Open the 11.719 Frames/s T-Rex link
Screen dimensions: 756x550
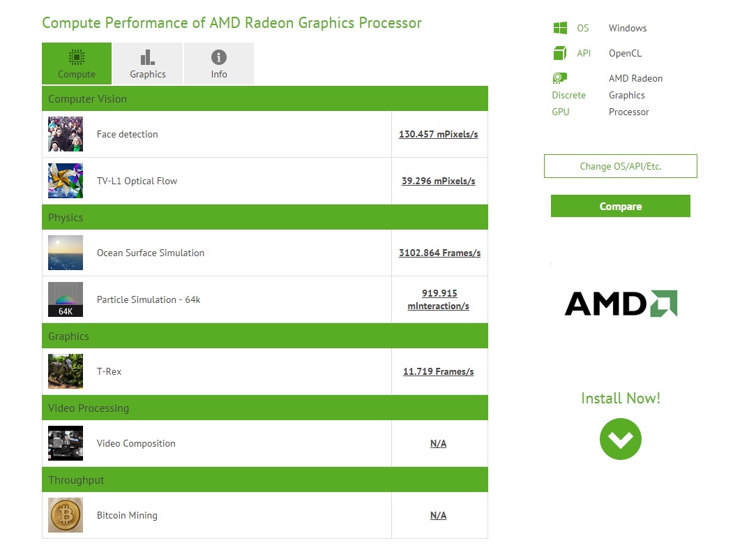click(x=438, y=371)
